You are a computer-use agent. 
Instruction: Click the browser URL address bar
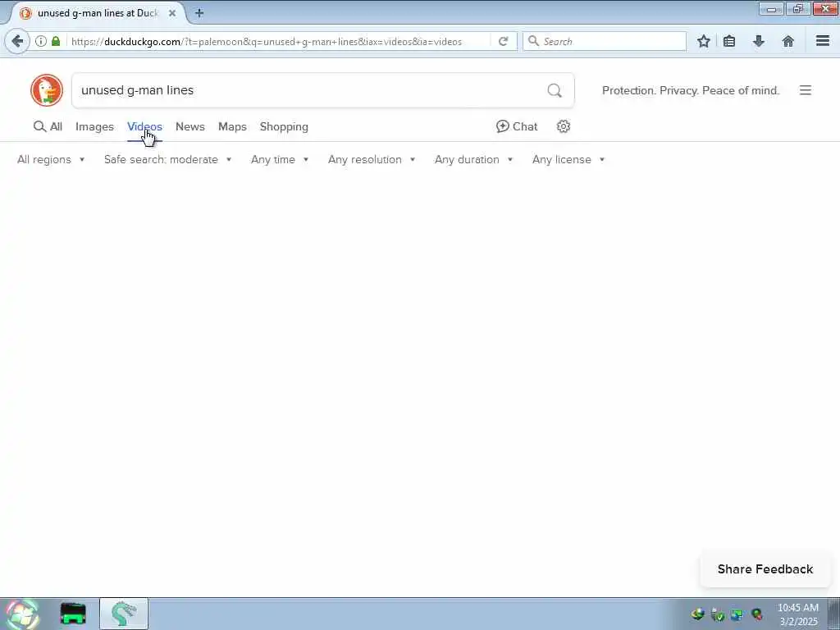point(279,41)
